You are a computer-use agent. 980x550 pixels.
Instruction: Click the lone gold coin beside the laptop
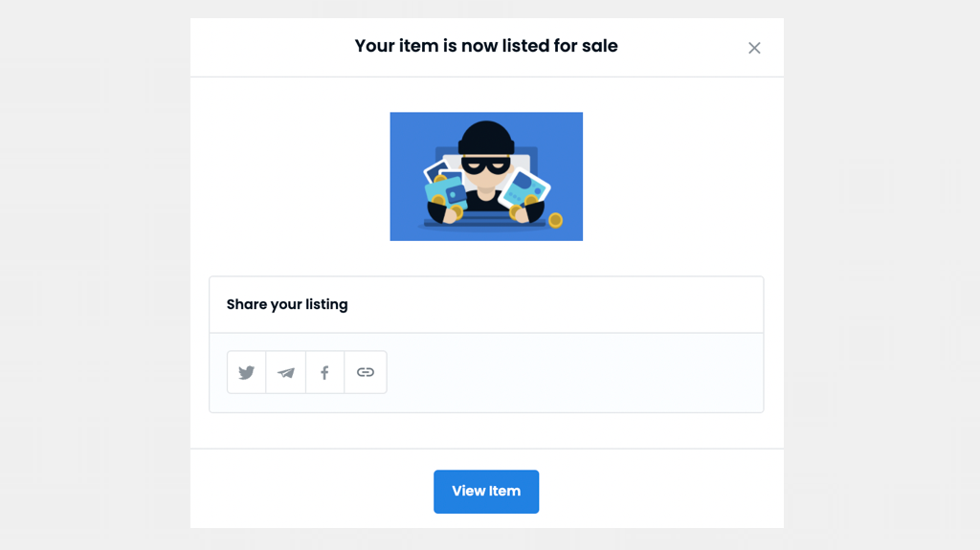point(555,221)
